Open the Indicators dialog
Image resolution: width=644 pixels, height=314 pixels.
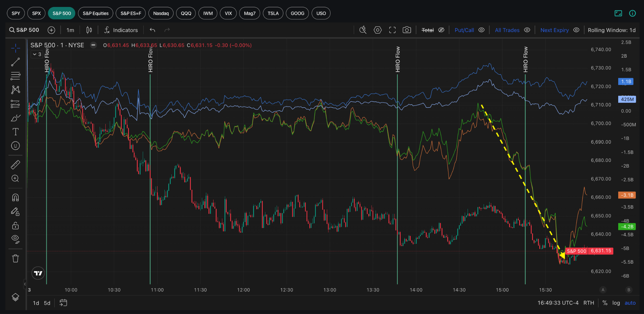click(121, 30)
